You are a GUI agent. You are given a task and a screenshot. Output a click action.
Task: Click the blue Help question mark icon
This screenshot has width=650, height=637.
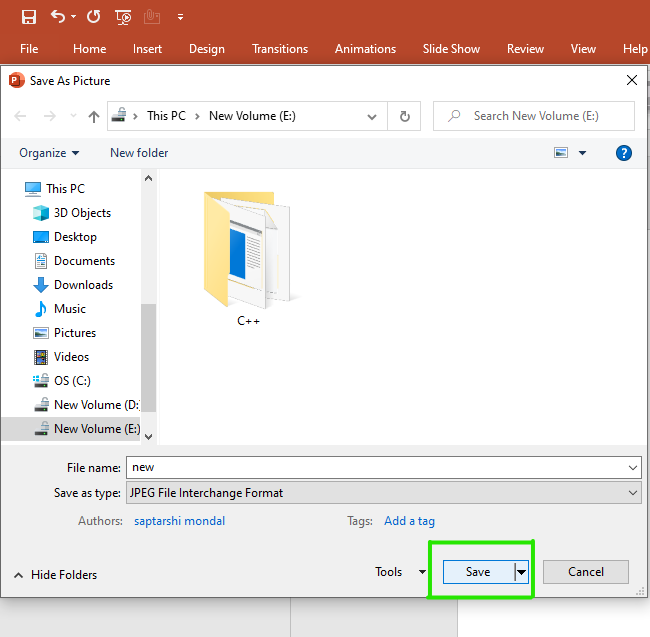point(623,153)
